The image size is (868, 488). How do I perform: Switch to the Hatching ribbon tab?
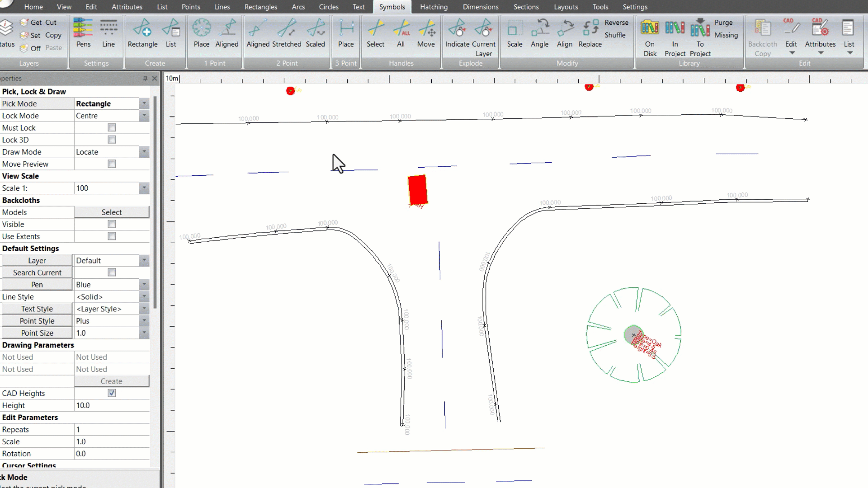434,7
